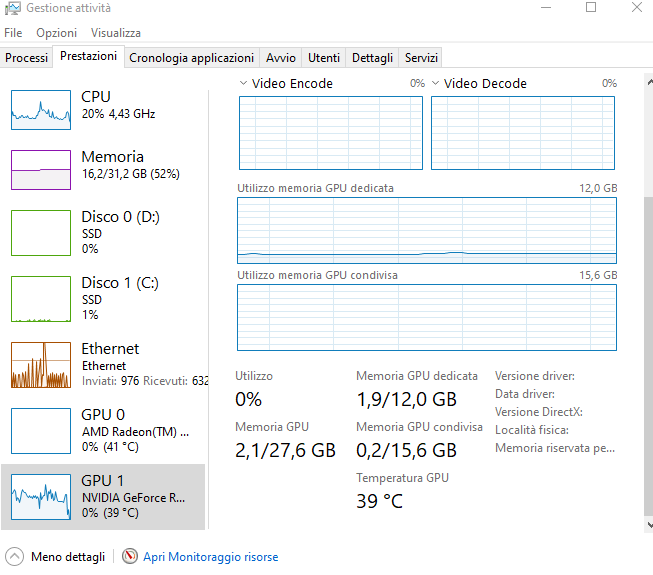Open the Opzioni menu
This screenshot has height=575, width=653.
coord(56,33)
